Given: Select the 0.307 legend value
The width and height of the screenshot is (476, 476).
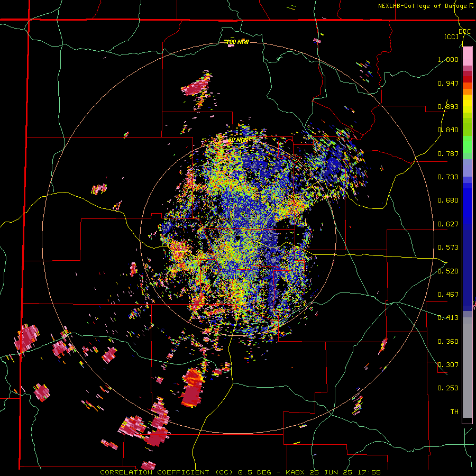Looking at the screenshot, I should coord(448,365).
